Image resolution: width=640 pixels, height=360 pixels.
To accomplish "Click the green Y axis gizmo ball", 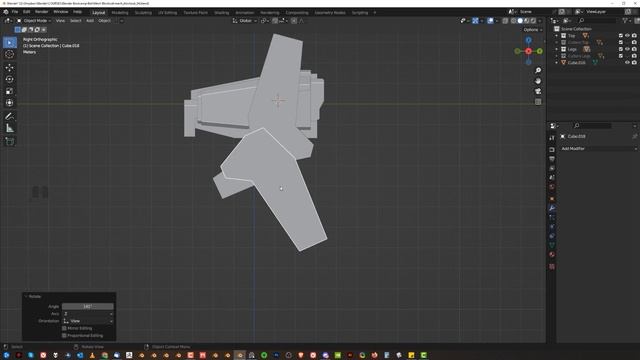I will (x=540, y=51).
